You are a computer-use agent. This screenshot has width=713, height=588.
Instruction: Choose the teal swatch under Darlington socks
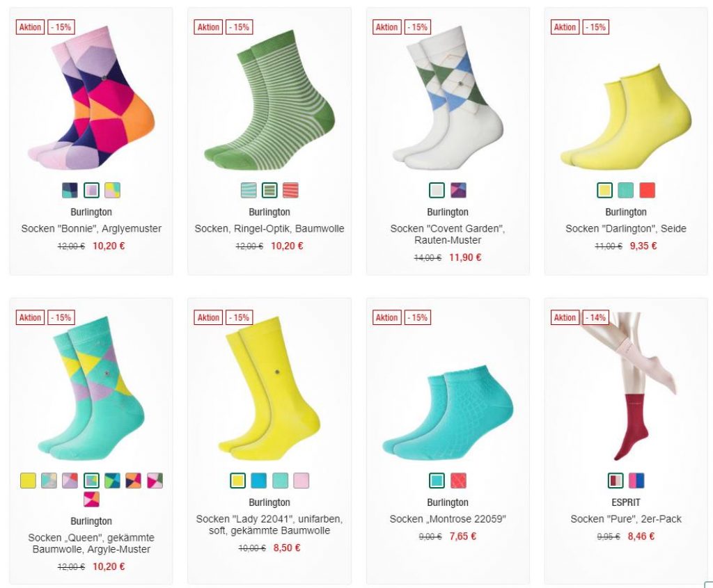(626, 190)
